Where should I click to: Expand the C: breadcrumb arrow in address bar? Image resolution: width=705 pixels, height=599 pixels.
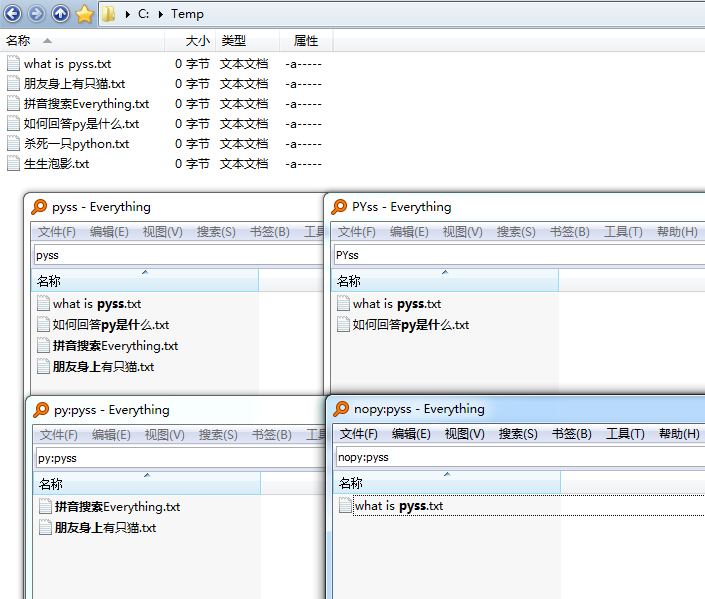128,14
